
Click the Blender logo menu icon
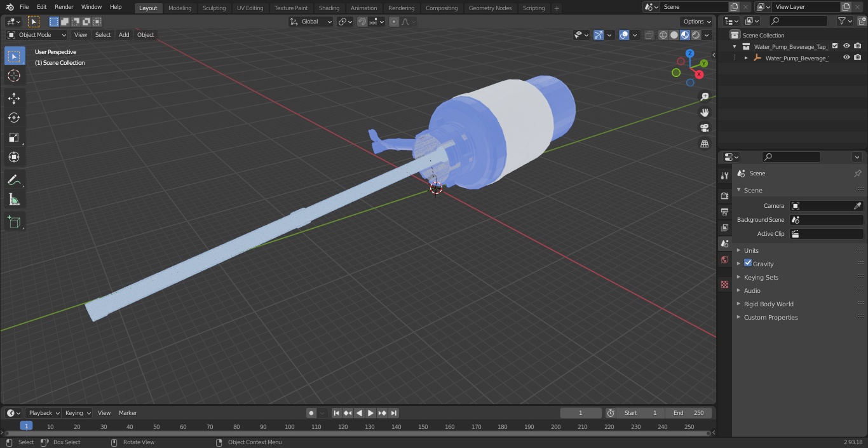pyautogui.click(x=10, y=7)
